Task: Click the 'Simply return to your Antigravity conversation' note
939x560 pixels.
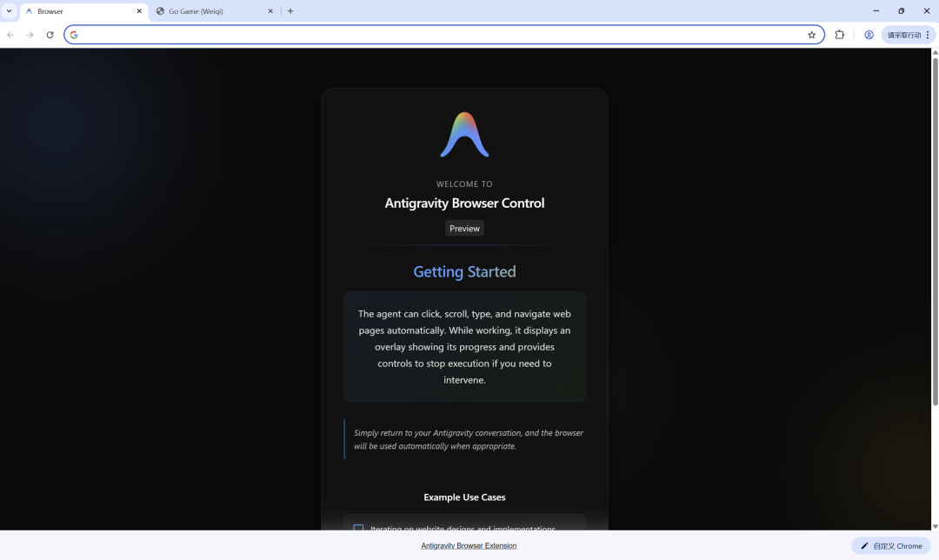Action: [x=468, y=439]
